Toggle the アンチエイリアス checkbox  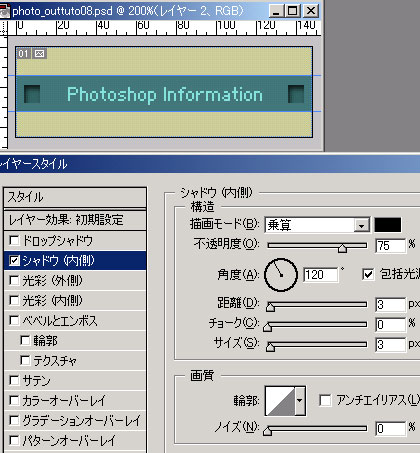coord(325,400)
